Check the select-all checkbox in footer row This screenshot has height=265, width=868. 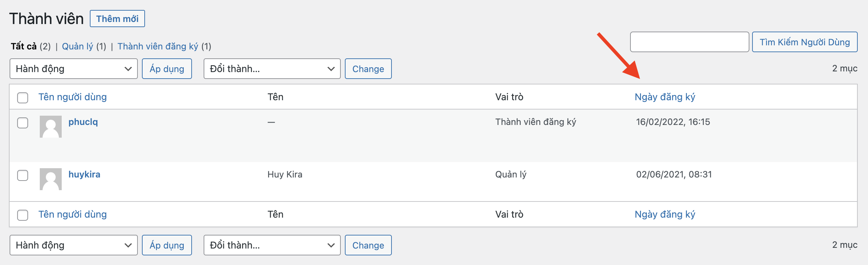click(22, 215)
